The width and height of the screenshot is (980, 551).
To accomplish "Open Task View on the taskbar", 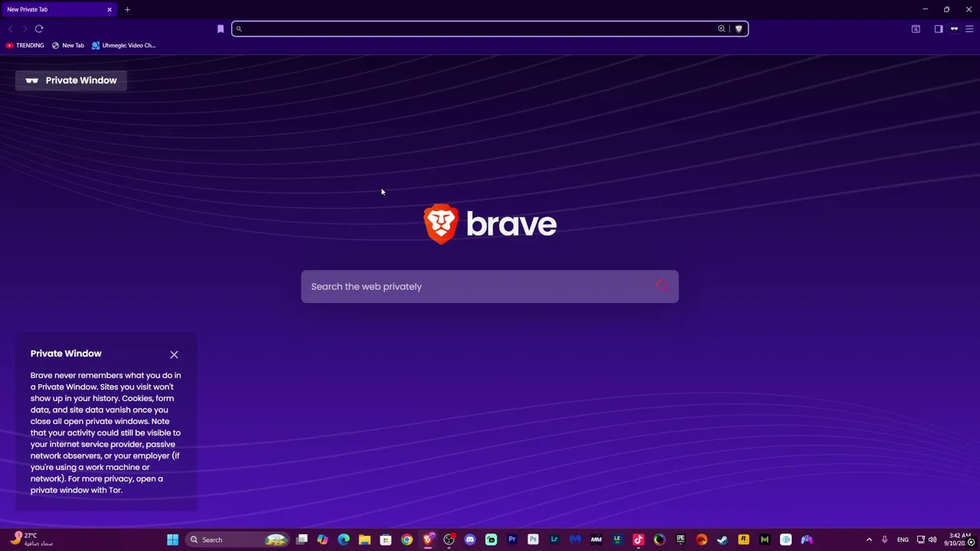I will (302, 540).
